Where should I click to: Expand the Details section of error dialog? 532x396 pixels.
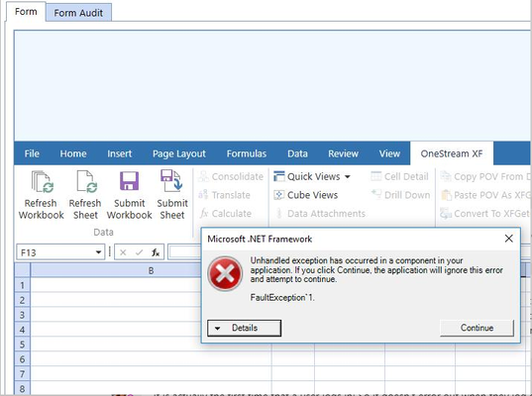click(x=245, y=328)
